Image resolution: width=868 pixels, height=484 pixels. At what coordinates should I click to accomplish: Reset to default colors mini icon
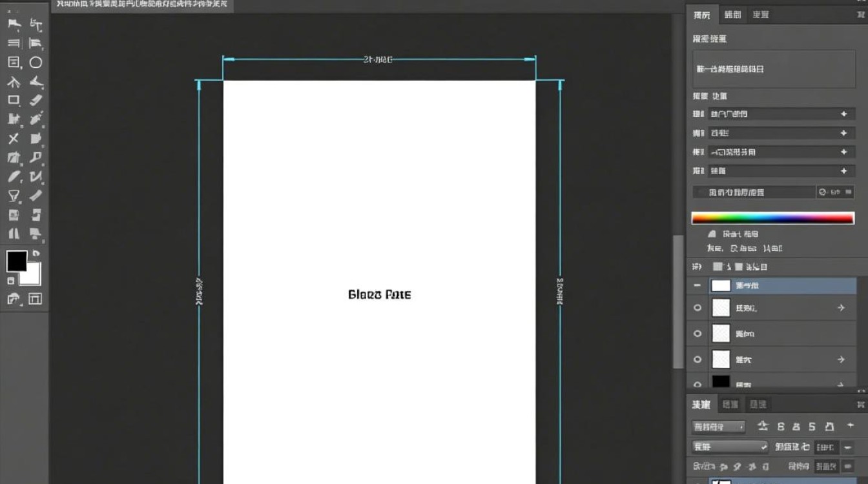pos(10,281)
